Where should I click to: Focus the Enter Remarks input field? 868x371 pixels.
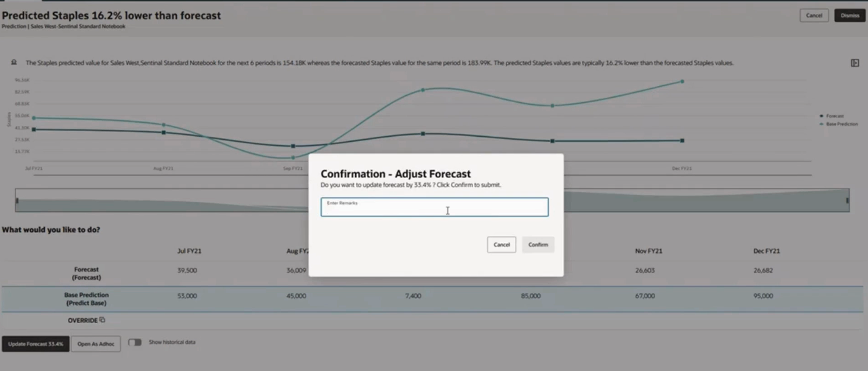[x=434, y=207]
